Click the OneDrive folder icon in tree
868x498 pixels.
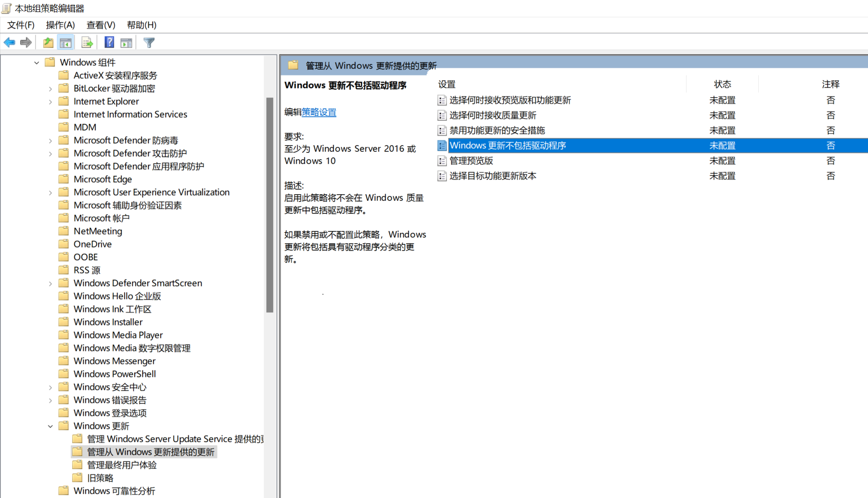(x=64, y=244)
